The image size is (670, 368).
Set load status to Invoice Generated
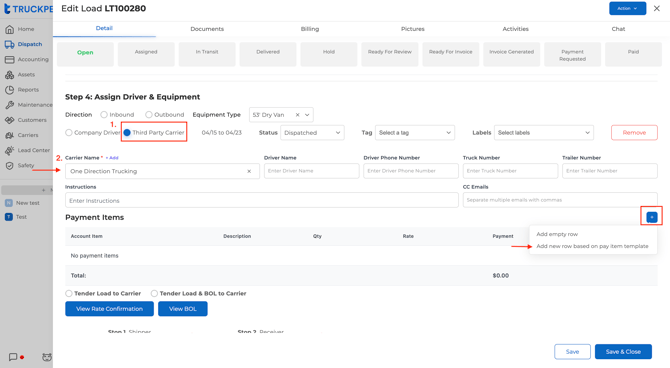(511, 54)
